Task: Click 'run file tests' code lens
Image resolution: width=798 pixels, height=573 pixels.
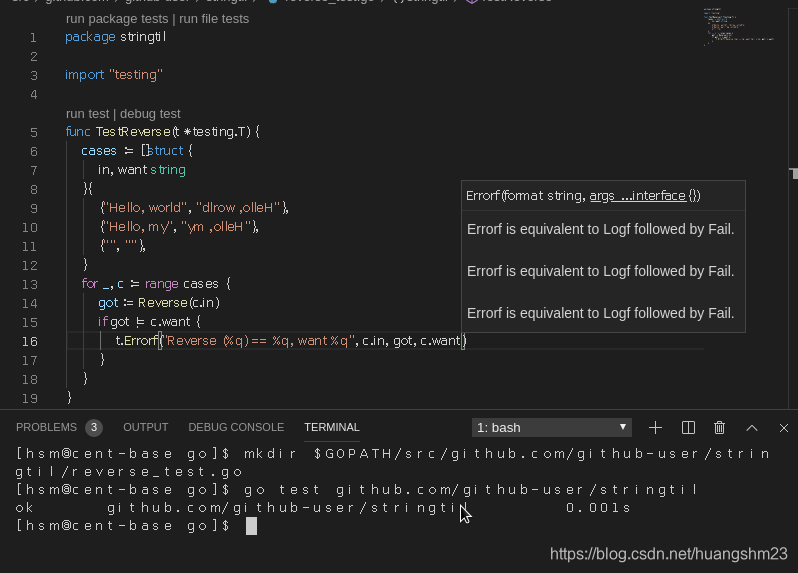Action: (214, 19)
